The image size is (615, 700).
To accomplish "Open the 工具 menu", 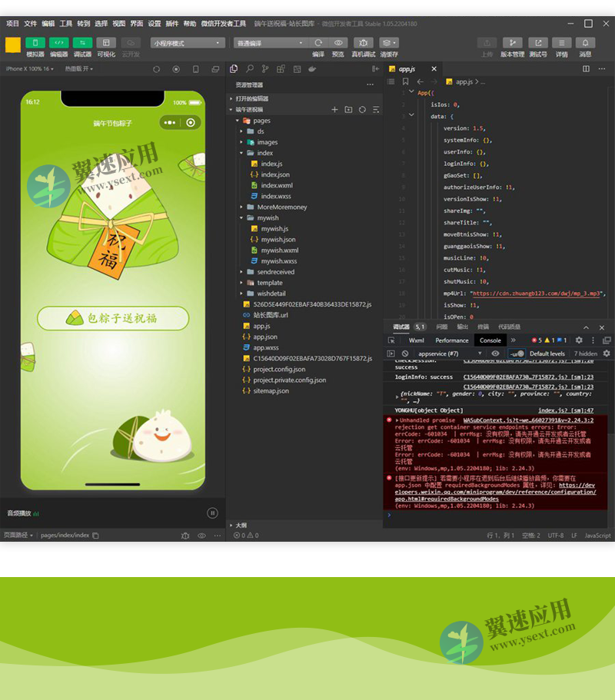I will point(66,24).
